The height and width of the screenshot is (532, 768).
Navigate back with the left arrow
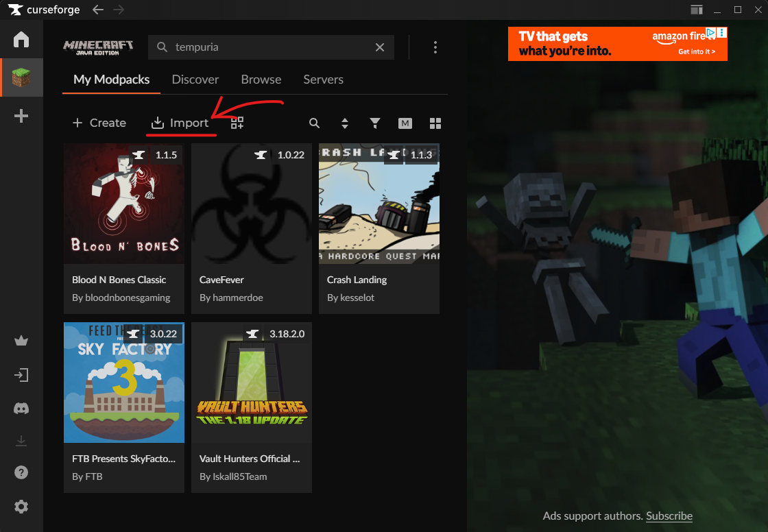98,10
